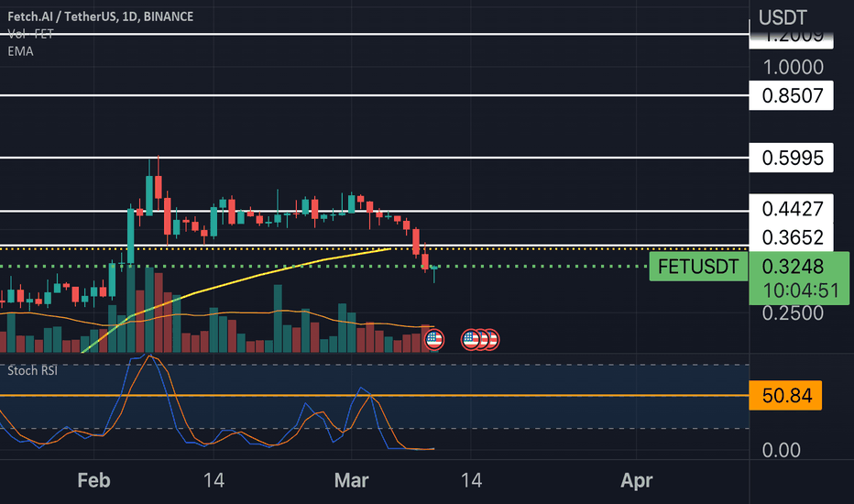Click the Fetch.AI / TetherUS chart title
This screenshot has height=504, width=854.
(100, 16)
